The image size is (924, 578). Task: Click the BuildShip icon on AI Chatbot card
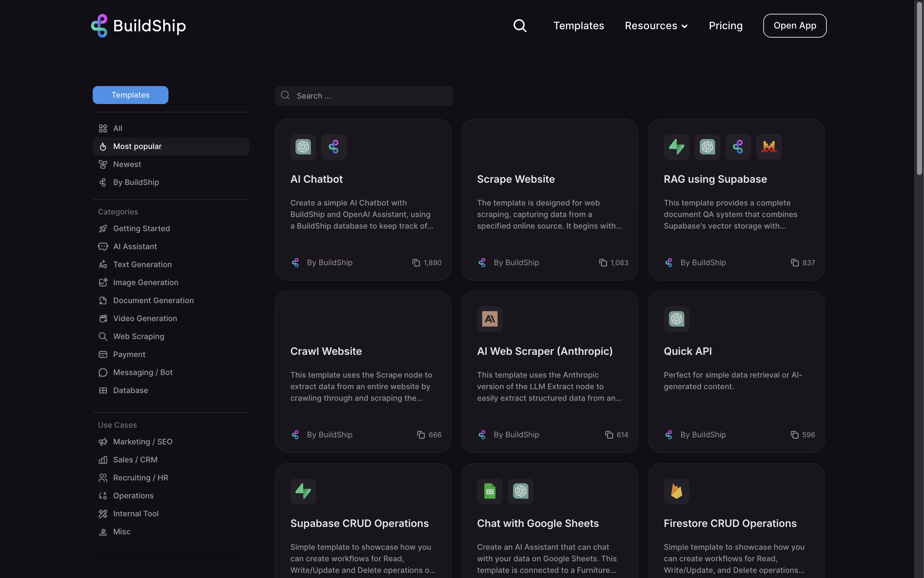tap(334, 147)
